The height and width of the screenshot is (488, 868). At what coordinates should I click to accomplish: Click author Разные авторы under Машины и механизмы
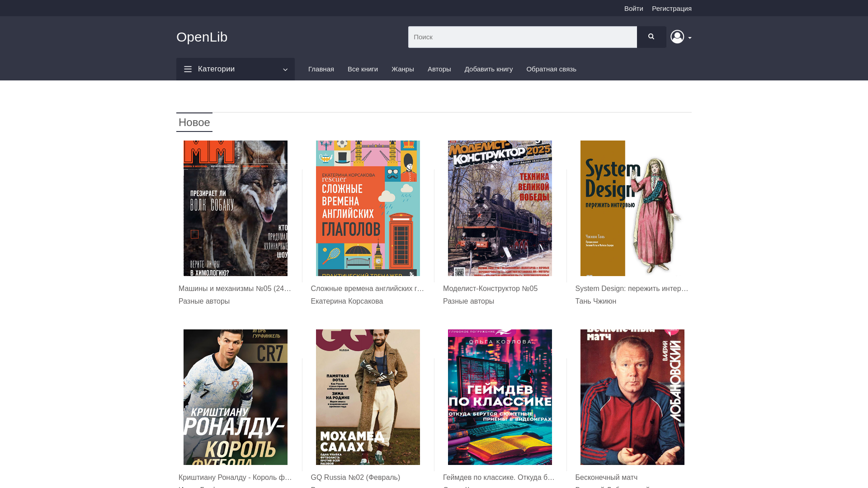[204, 301]
